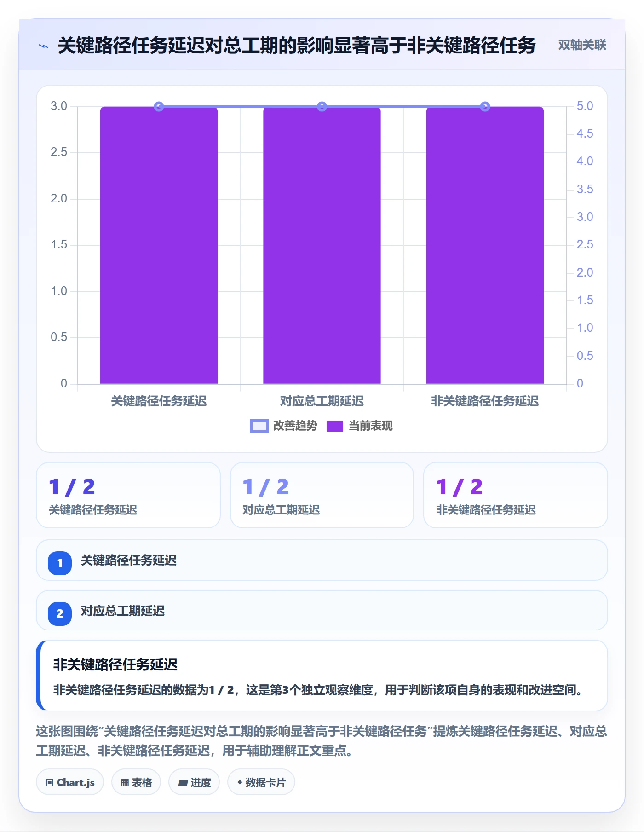This screenshot has height=832, width=644.
Task: Toggle the 改善趋势 legend swatch
Action: click(259, 426)
